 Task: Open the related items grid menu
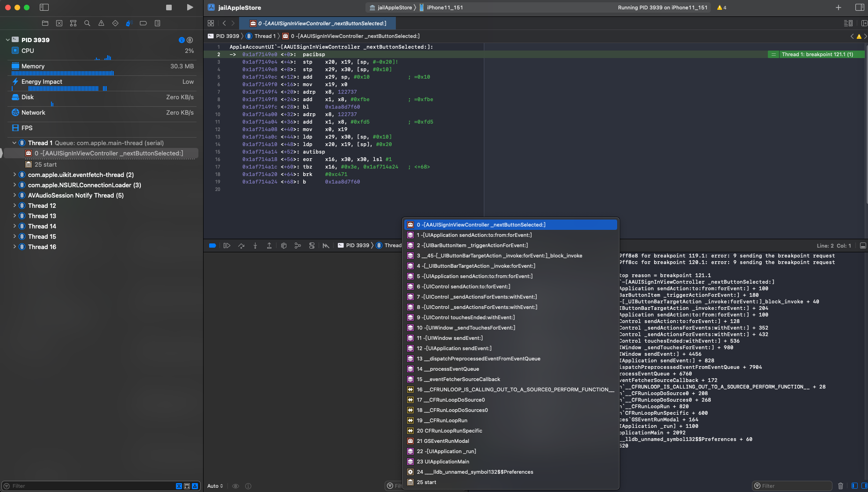(211, 23)
